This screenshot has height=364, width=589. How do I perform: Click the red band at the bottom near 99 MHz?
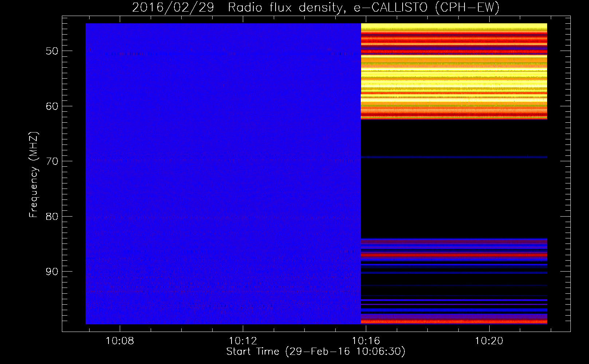tap(454, 322)
